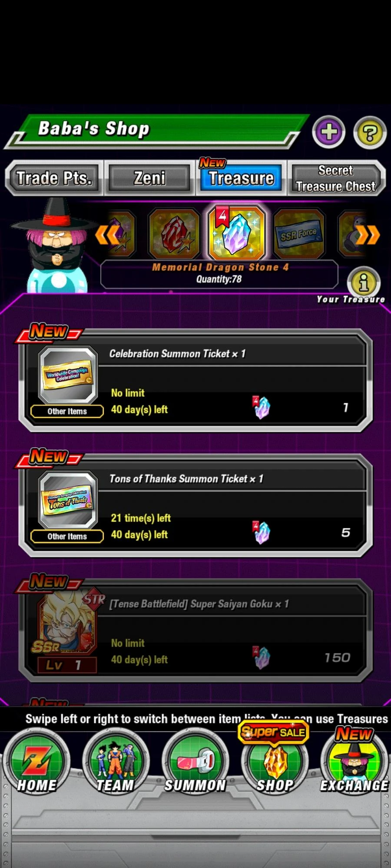Buy the Tons of Thanks Summon Ticket
Image resolution: width=391 pixels, height=868 pixels.
(195, 506)
